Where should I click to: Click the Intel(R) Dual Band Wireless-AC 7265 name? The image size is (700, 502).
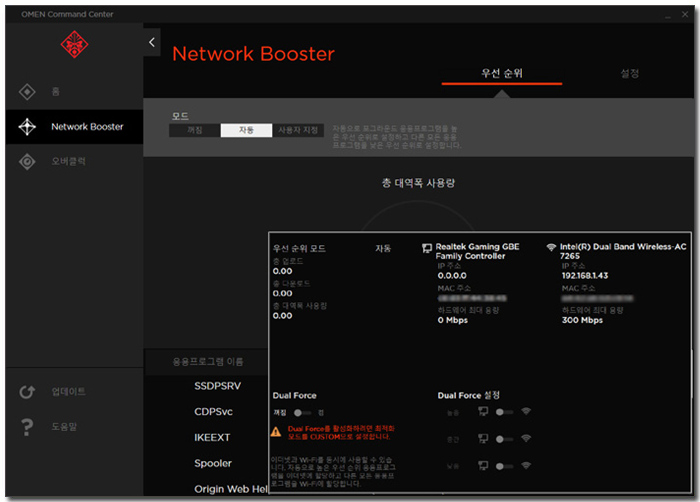623,251
